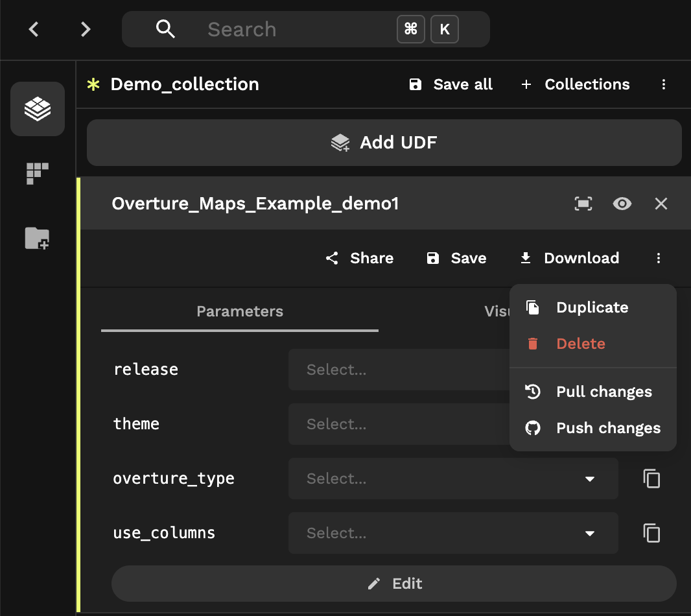Open Collections with plus button
The image size is (691, 616).
tap(575, 84)
